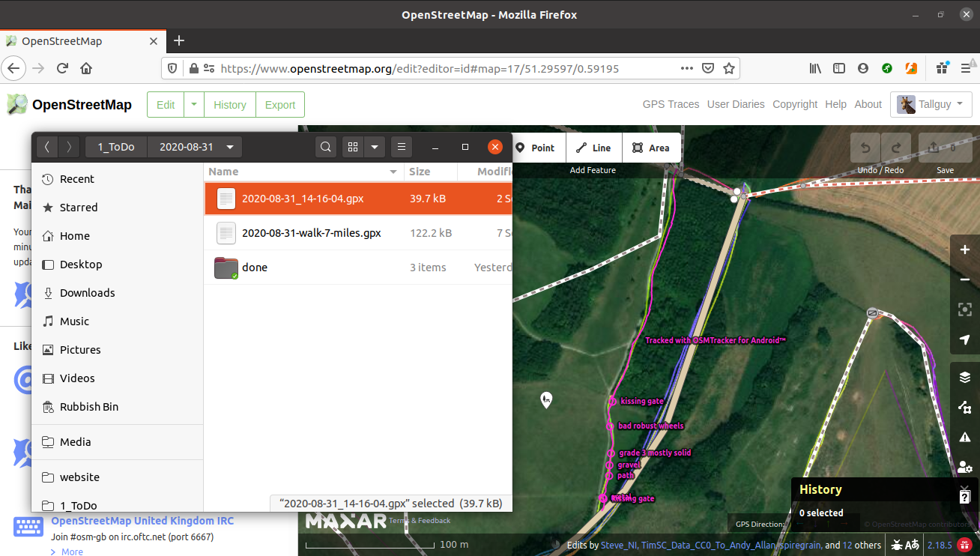The image size is (980, 556).
Task: Open Downloads in file manager sidebar
Action: pyautogui.click(x=118, y=293)
